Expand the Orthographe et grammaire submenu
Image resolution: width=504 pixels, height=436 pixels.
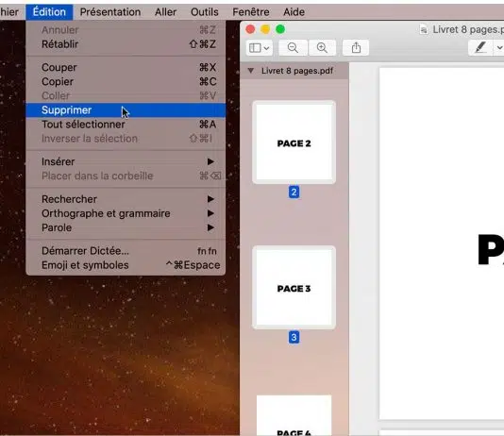click(x=126, y=213)
